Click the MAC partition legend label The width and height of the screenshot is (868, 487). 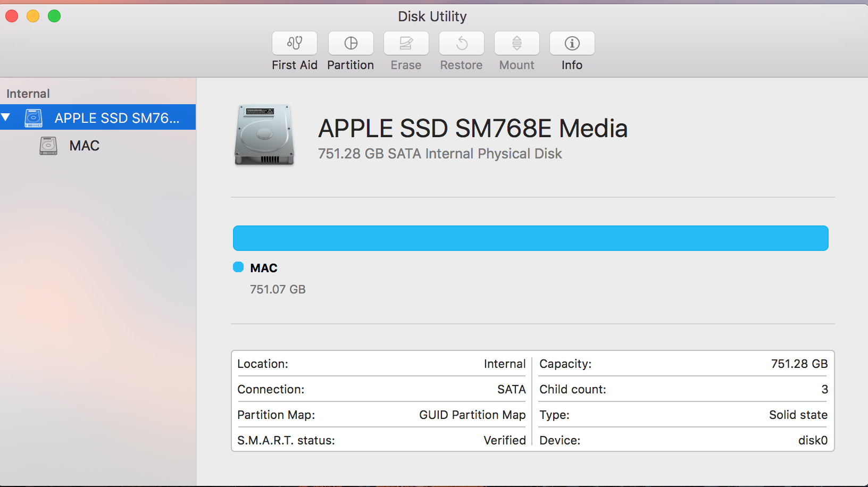coord(264,268)
